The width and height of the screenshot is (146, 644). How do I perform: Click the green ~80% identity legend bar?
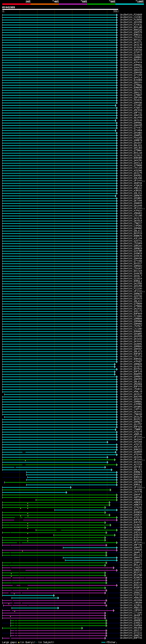(101, 4)
